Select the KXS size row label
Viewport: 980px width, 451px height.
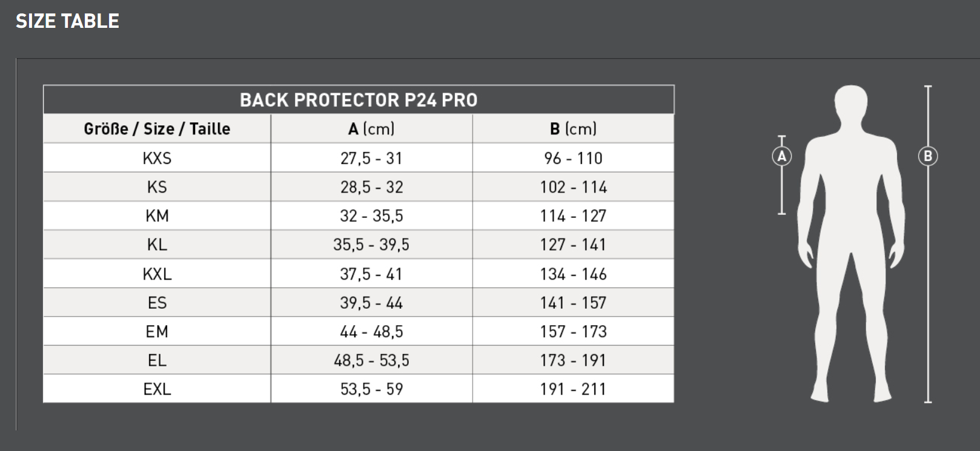157,158
